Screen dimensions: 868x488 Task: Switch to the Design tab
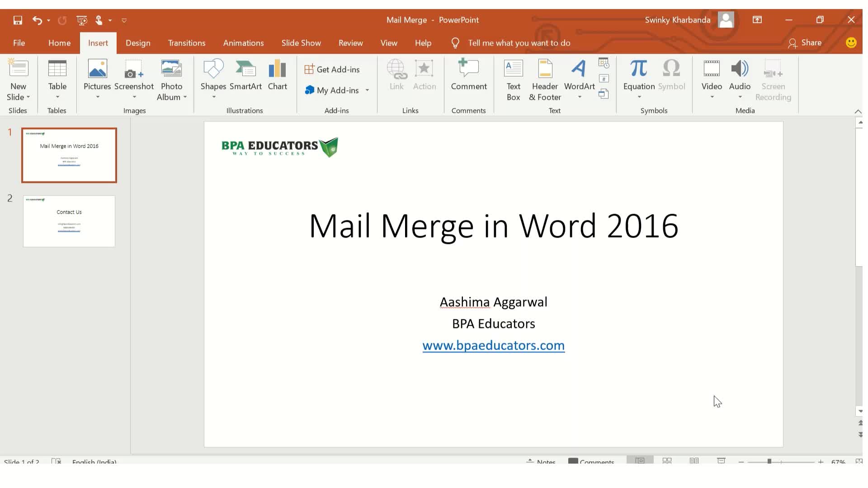(x=138, y=43)
